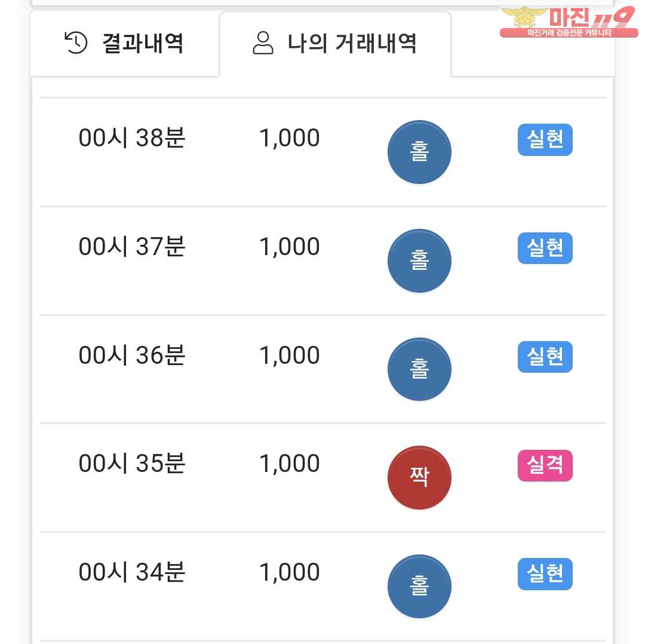Switch to 나의 거래내역 tab
This screenshot has width=645, height=644.
click(x=335, y=44)
